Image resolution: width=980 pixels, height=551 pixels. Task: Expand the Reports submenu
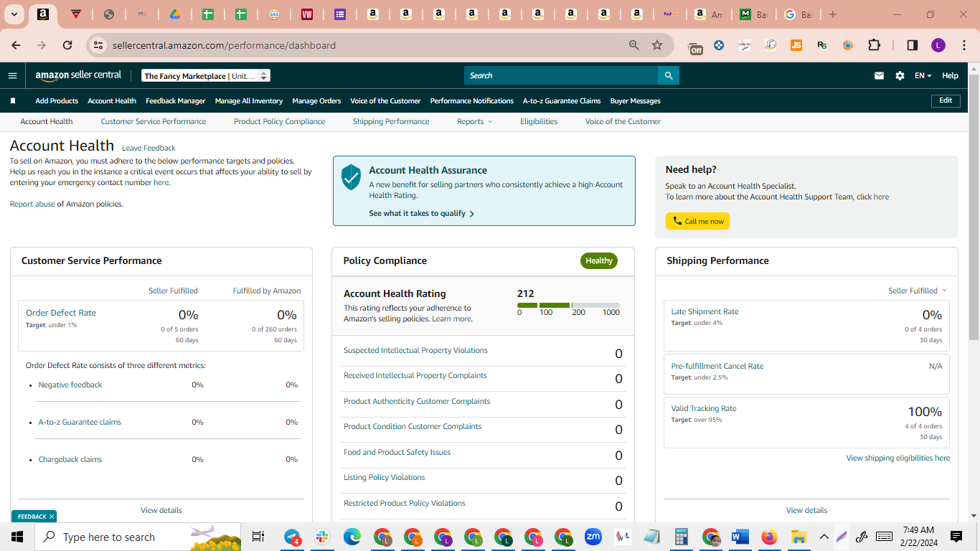[474, 122]
